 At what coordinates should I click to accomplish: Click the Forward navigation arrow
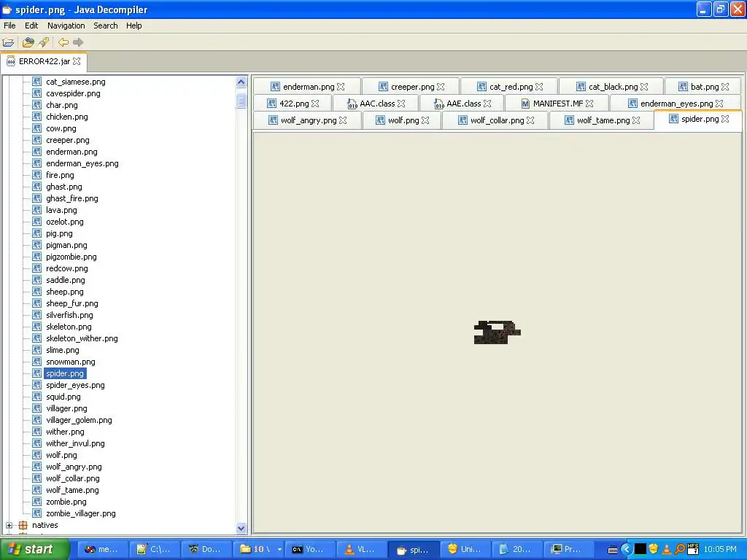coord(78,42)
